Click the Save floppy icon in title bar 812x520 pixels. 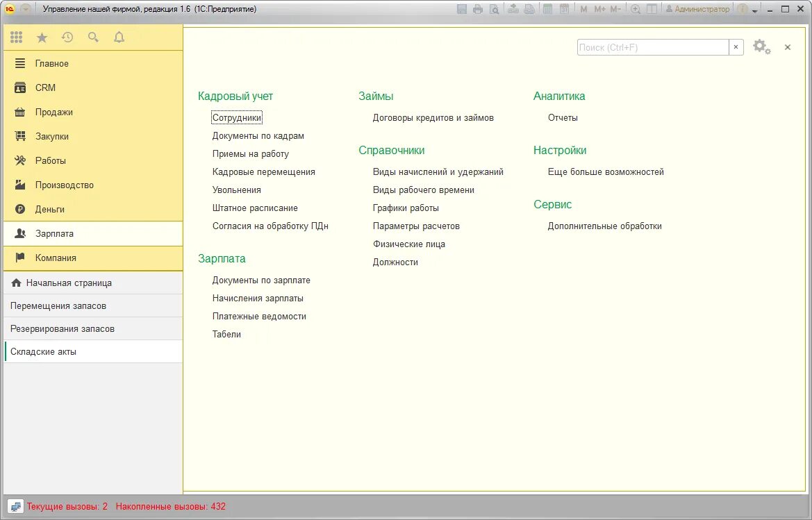click(462, 9)
